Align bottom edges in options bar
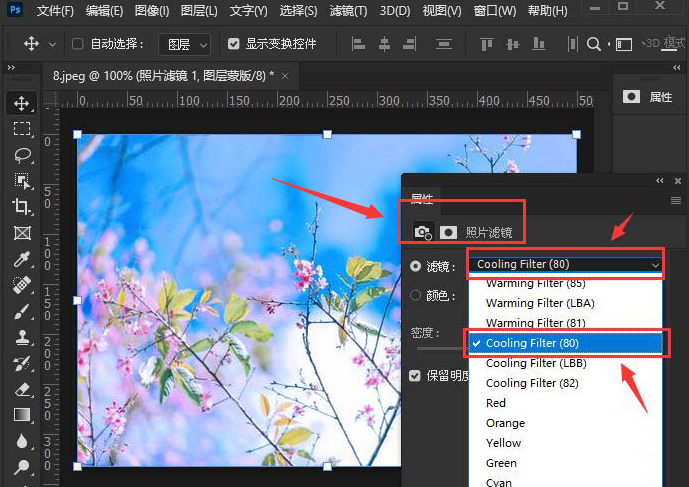Viewport: 689px width, 487px height. point(539,44)
